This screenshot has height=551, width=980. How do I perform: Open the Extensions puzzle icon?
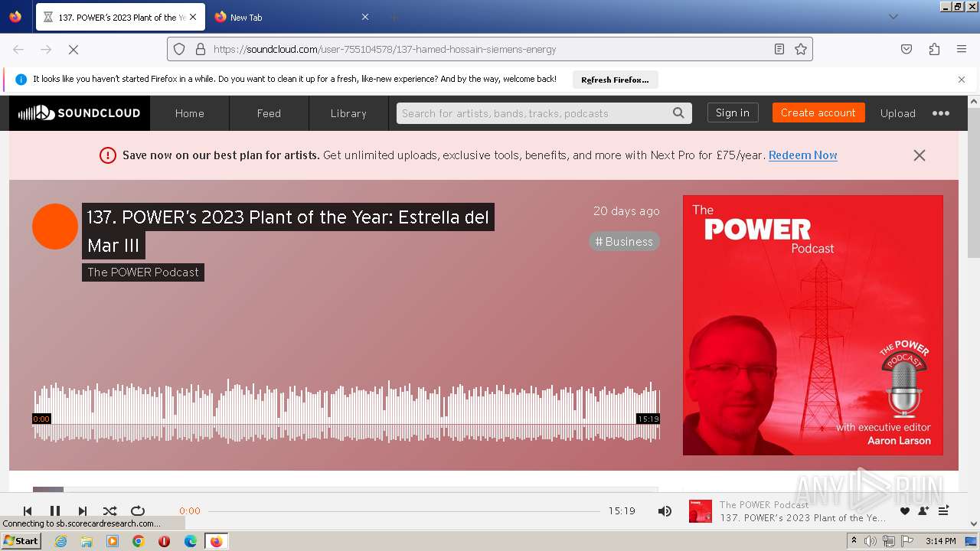pyautogui.click(x=934, y=49)
